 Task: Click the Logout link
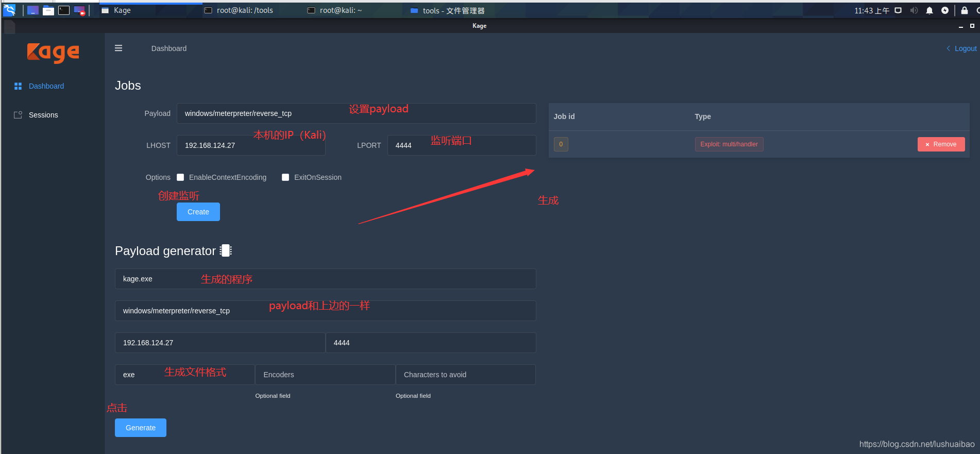click(966, 48)
